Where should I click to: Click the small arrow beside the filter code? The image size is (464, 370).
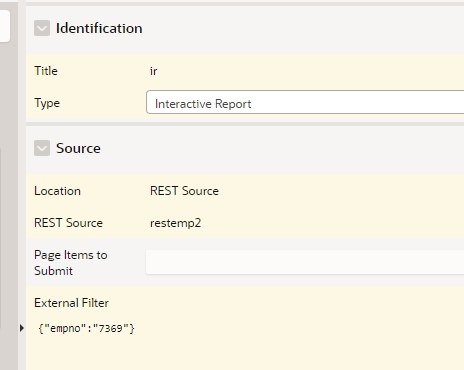point(22,328)
